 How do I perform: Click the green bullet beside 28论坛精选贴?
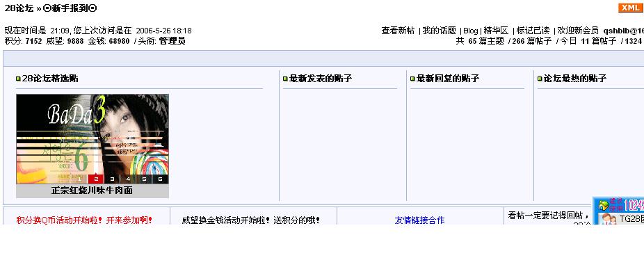18,79
